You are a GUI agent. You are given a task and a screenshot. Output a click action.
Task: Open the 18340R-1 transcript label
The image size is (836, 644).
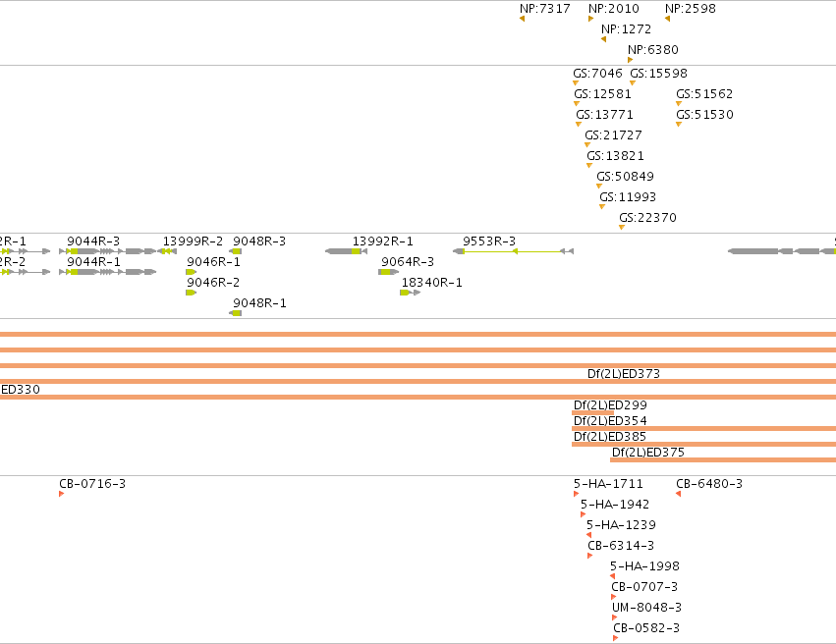[x=432, y=283]
